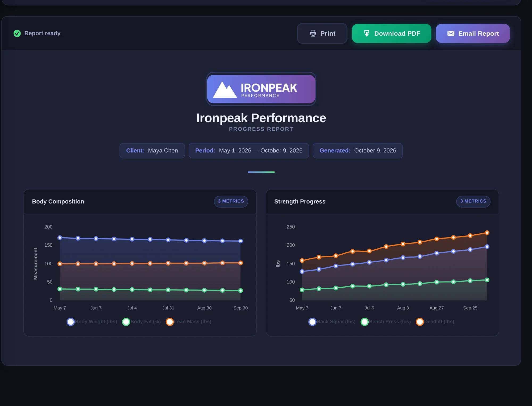Toggle Body Fat (%) legend series
532x406 pixels.
(x=142, y=322)
